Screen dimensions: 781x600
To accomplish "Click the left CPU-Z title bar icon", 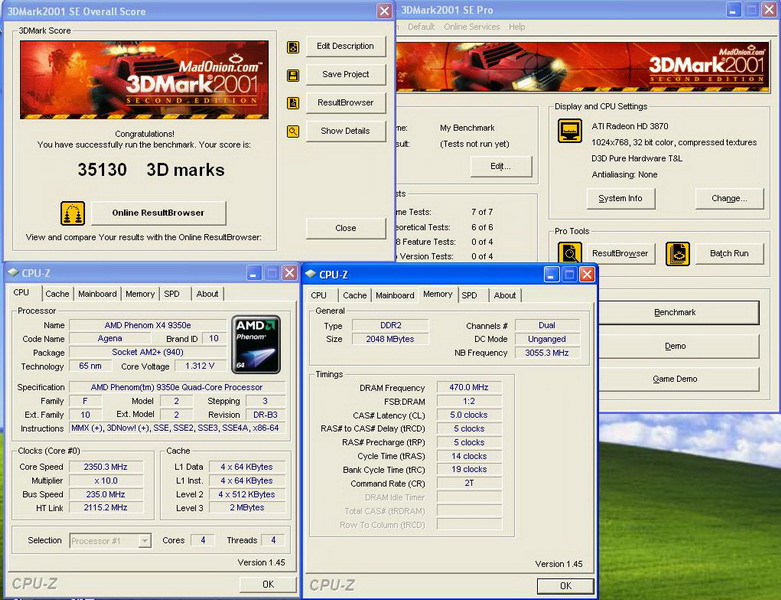I will click(x=13, y=272).
